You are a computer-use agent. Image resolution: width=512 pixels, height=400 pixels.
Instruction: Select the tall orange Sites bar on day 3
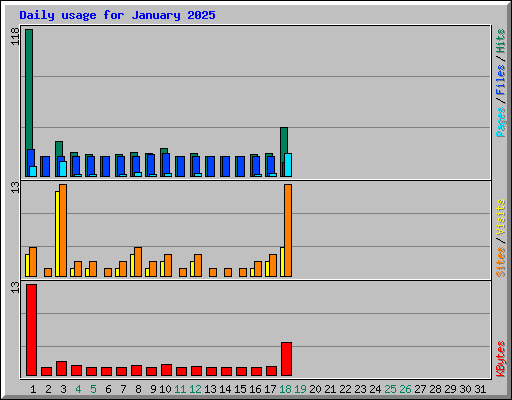tap(63, 230)
